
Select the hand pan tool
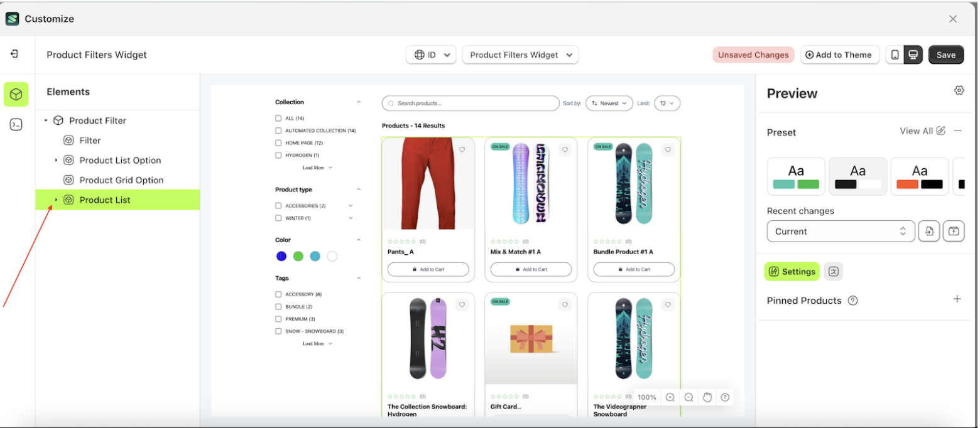click(x=707, y=397)
